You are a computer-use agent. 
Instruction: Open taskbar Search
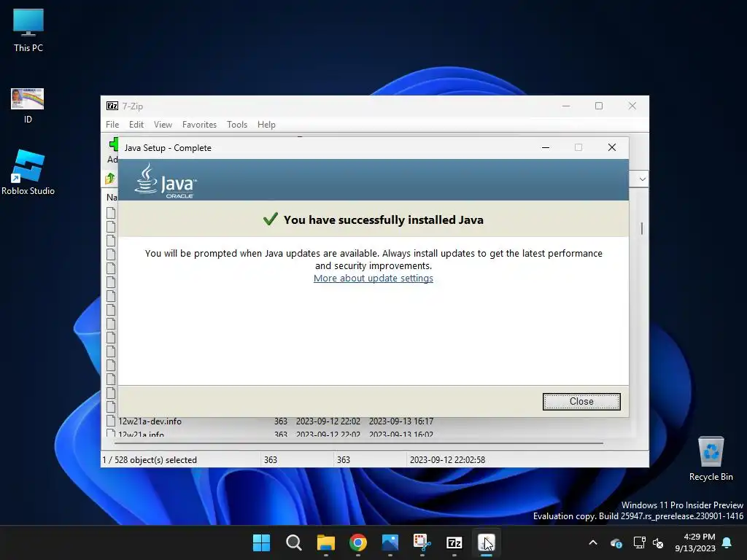(293, 542)
